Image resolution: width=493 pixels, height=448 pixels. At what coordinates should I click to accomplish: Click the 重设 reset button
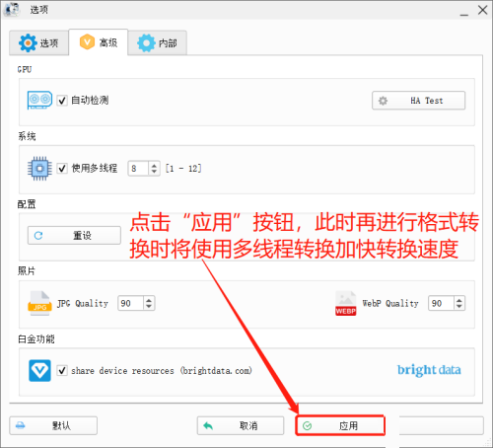[74, 235]
